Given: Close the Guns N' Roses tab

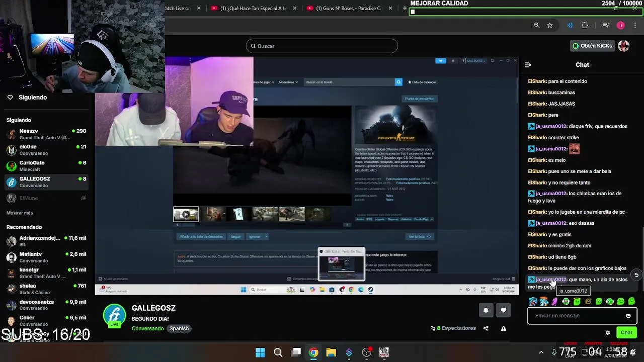Looking at the screenshot, I should tap(390, 8).
